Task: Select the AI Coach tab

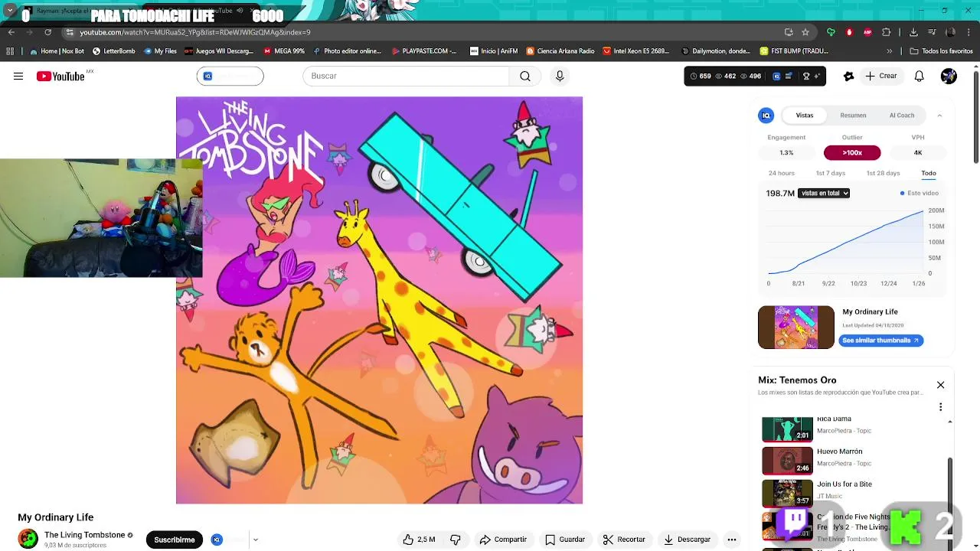Action: coord(902,116)
